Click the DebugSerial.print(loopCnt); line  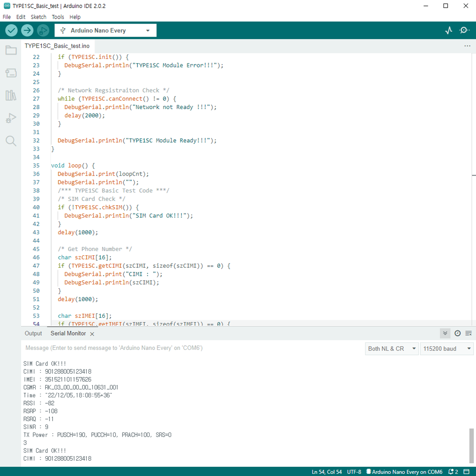point(103,174)
